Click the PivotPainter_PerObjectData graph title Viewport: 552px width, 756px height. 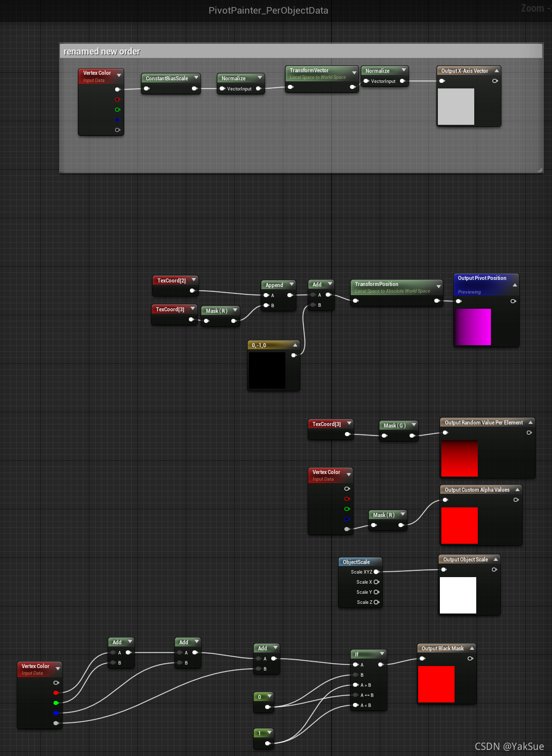(268, 10)
